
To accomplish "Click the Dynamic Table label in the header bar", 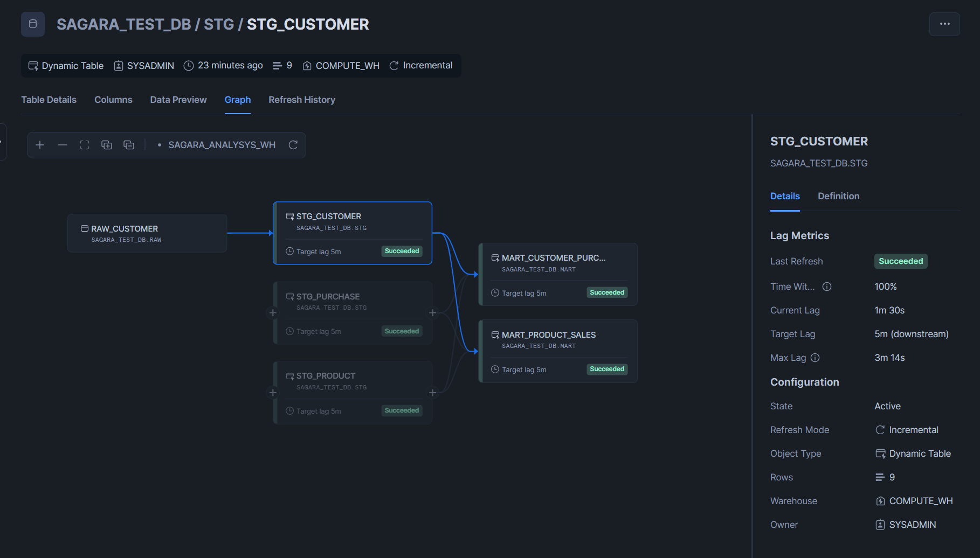I will click(72, 66).
